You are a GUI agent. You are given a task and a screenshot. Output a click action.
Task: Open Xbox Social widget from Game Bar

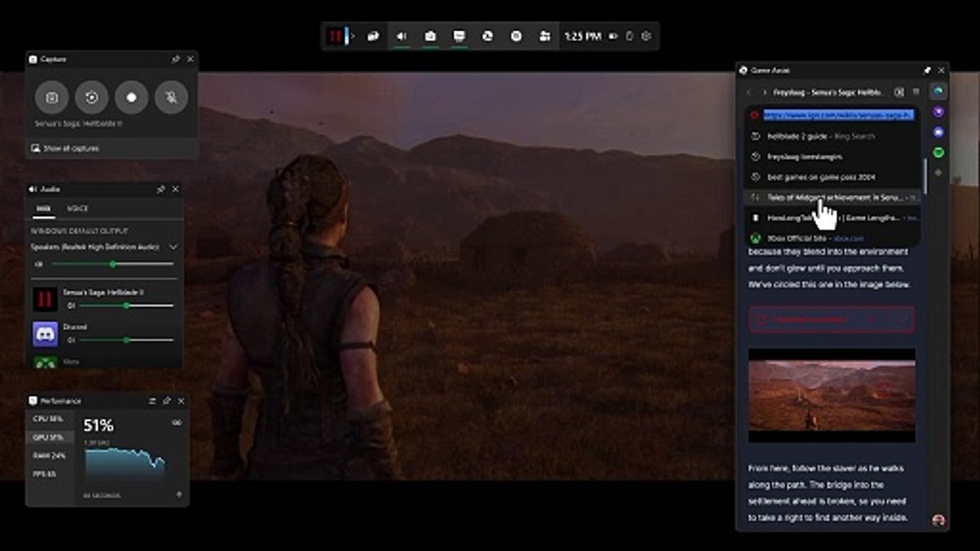click(544, 36)
